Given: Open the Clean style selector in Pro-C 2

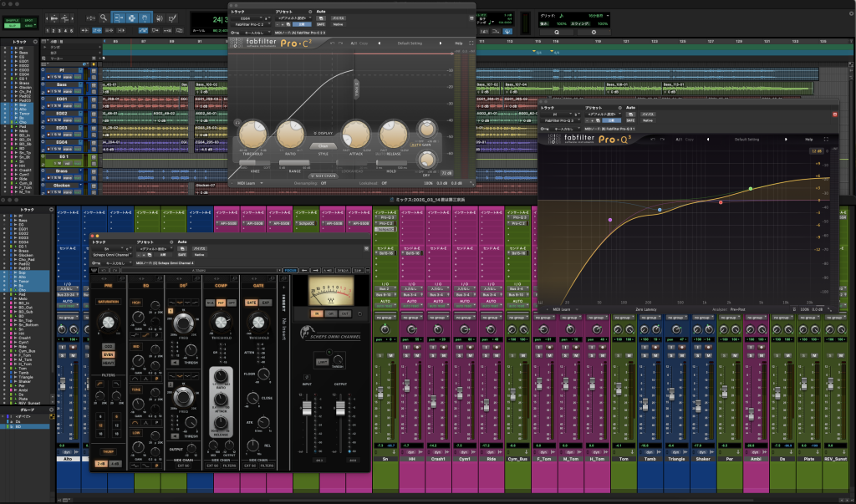Looking at the screenshot, I should pyautogui.click(x=324, y=145).
